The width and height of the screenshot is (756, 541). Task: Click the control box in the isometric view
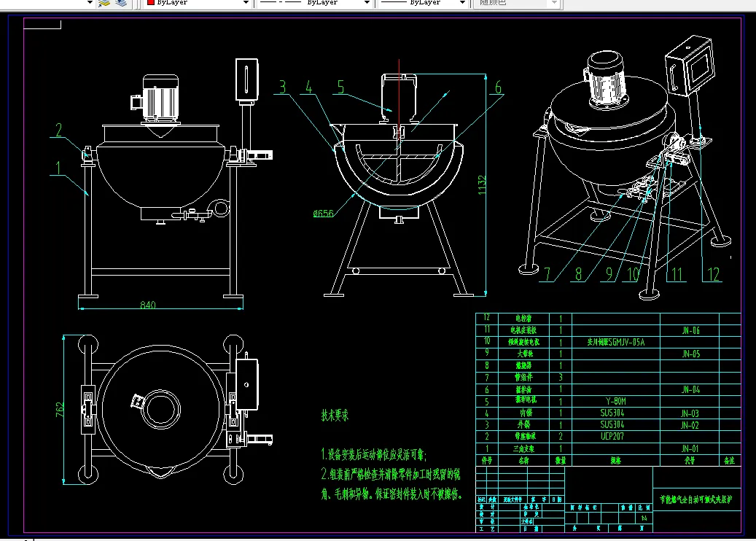690,64
